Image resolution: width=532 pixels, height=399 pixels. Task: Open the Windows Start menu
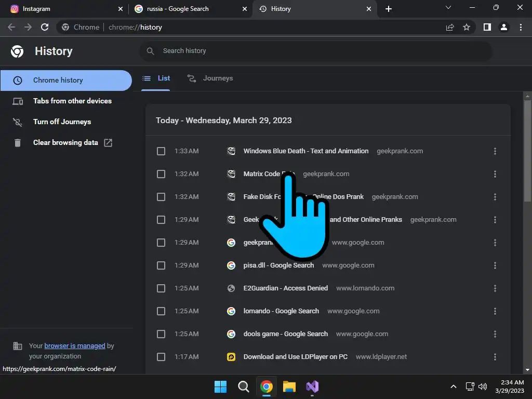coord(220,387)
